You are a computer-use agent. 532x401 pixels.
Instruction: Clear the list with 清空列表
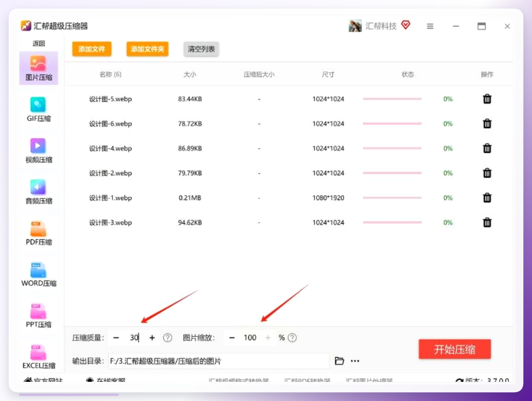(201, 49)
